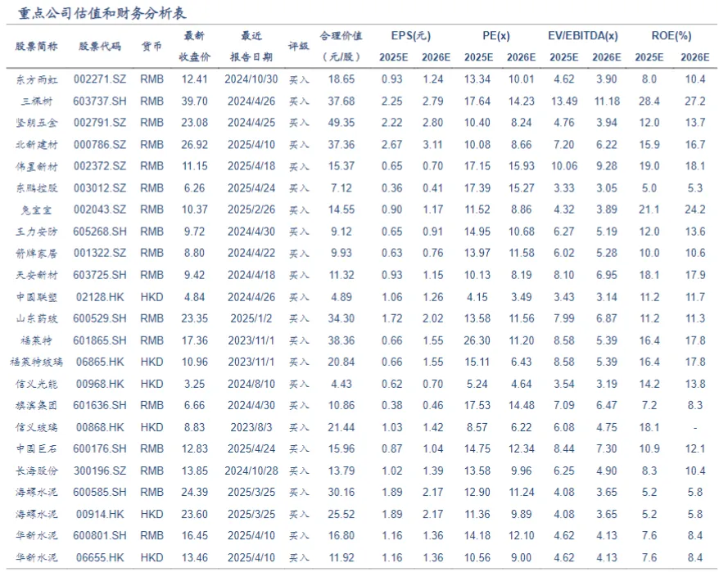Click report date 2023/8/3 in 00868.HK row
The image size is (728, 572).
[x=251, y=427]
